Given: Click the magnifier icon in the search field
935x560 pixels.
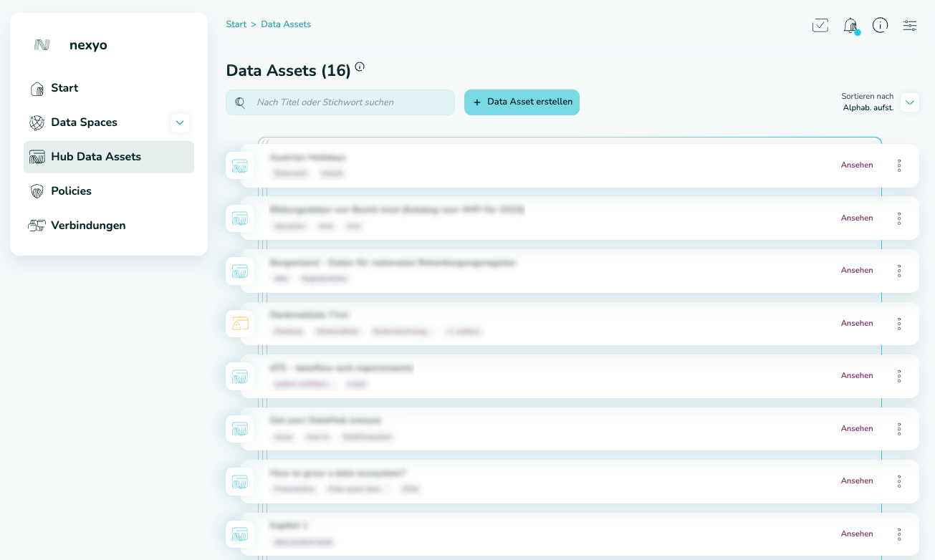Looking at the screenshot, I should [239, 102].
